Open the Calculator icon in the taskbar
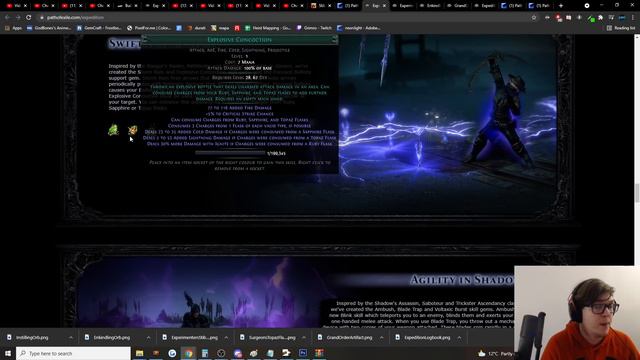Viewport: 640px width, 360px height. click(205, 353)
